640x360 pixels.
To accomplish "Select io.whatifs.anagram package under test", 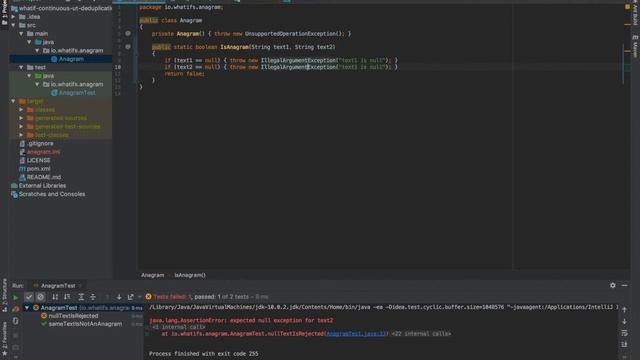I will point(77,84).
